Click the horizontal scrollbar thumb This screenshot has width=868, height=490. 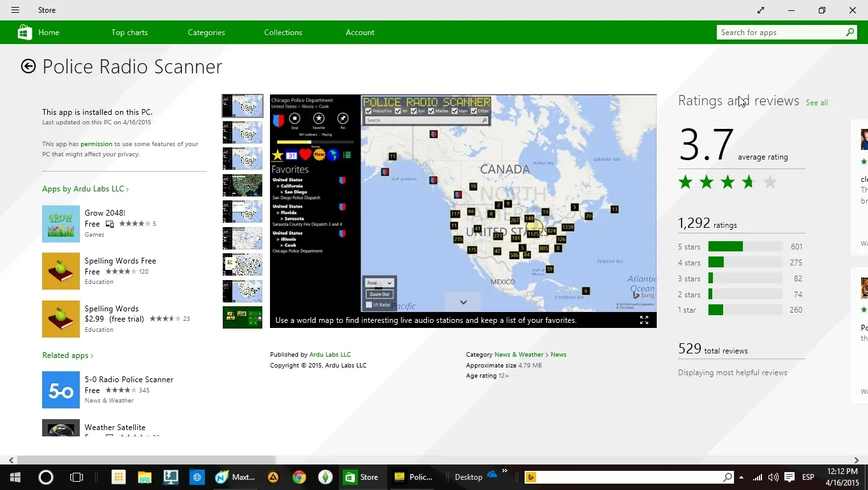click(146, 460)
